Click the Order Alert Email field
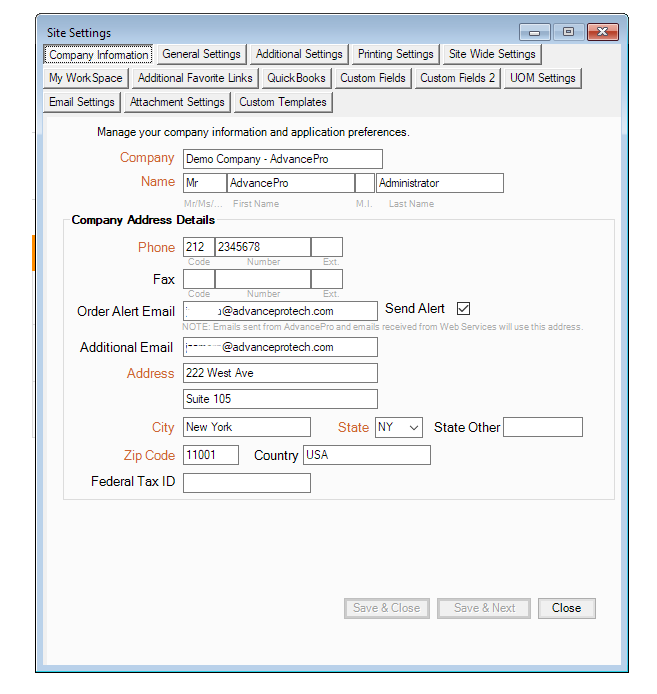Viewport: 657px width, 694px height. coord(280,311)
